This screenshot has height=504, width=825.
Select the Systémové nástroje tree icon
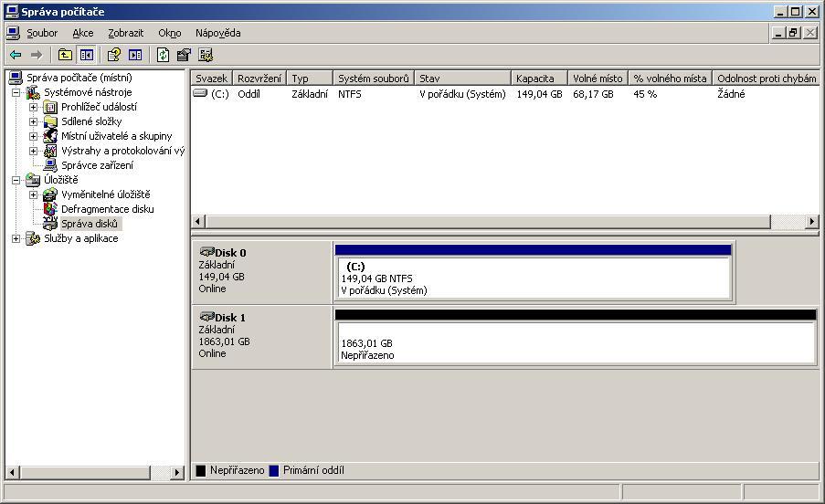[33, 92]
